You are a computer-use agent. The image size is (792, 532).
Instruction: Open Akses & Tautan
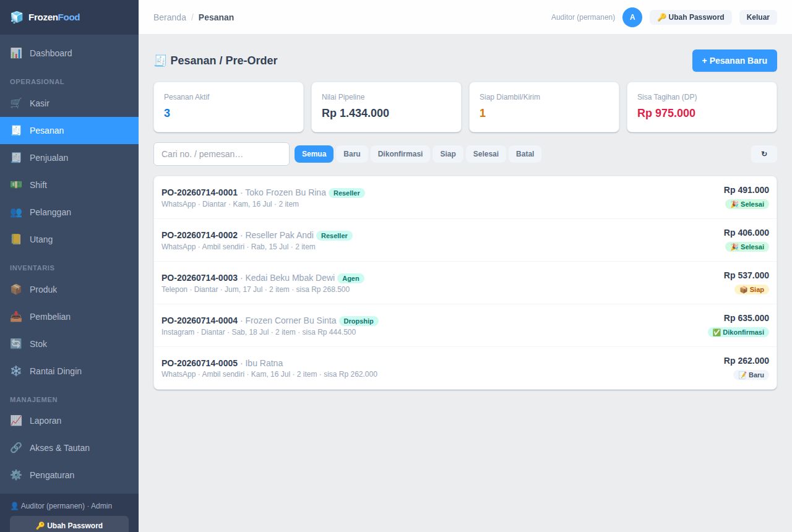click(x=69, y=448)
